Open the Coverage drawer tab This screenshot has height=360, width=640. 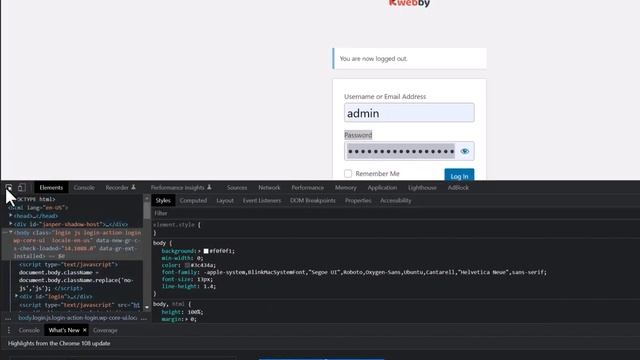coord(105,330)
